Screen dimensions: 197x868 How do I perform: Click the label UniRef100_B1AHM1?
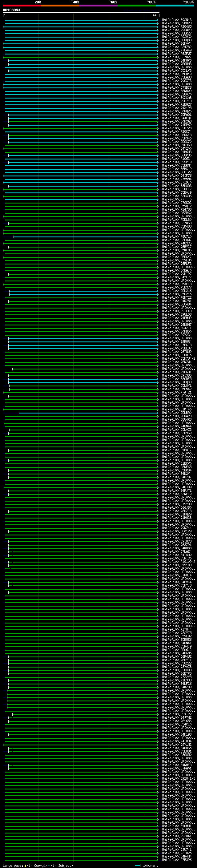point(177,826)
